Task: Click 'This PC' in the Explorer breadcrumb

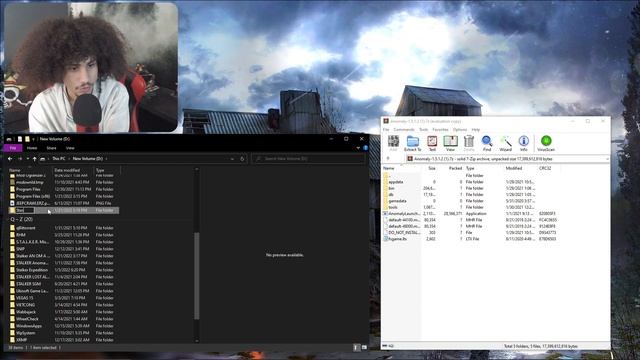Action: coord(59,159)
